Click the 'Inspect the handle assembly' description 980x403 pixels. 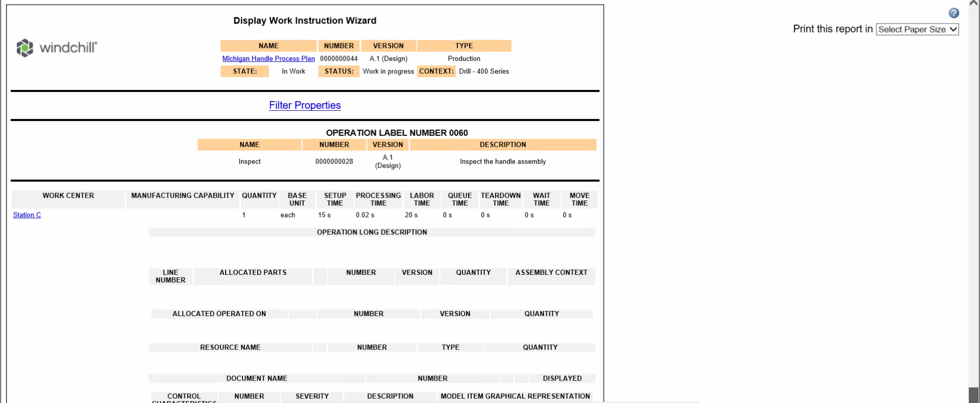coord(503,161)
